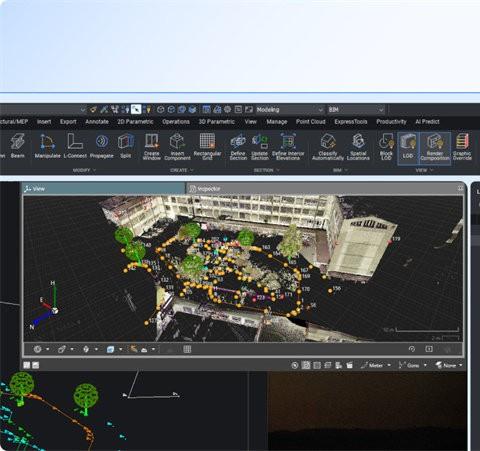Open the Manage ribbon tab

click(277, 122)
